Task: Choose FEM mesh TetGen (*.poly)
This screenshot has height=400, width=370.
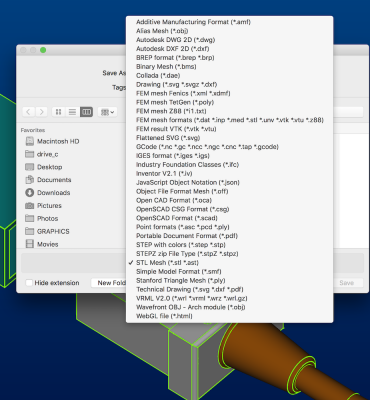Action: (229, 102)
